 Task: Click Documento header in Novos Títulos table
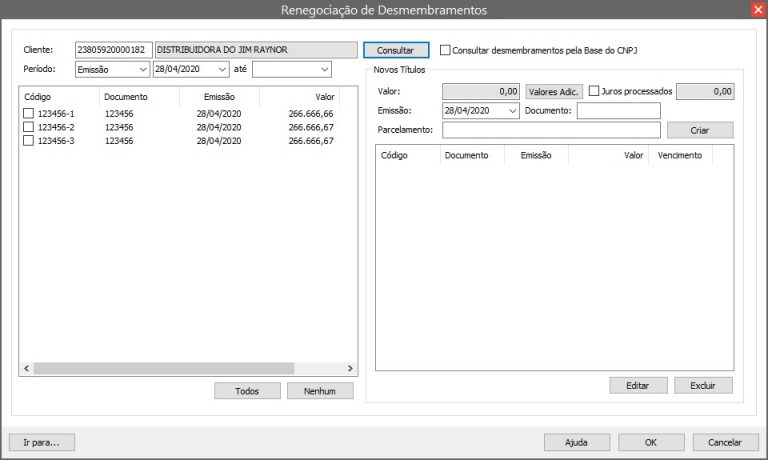pos(472,155)
